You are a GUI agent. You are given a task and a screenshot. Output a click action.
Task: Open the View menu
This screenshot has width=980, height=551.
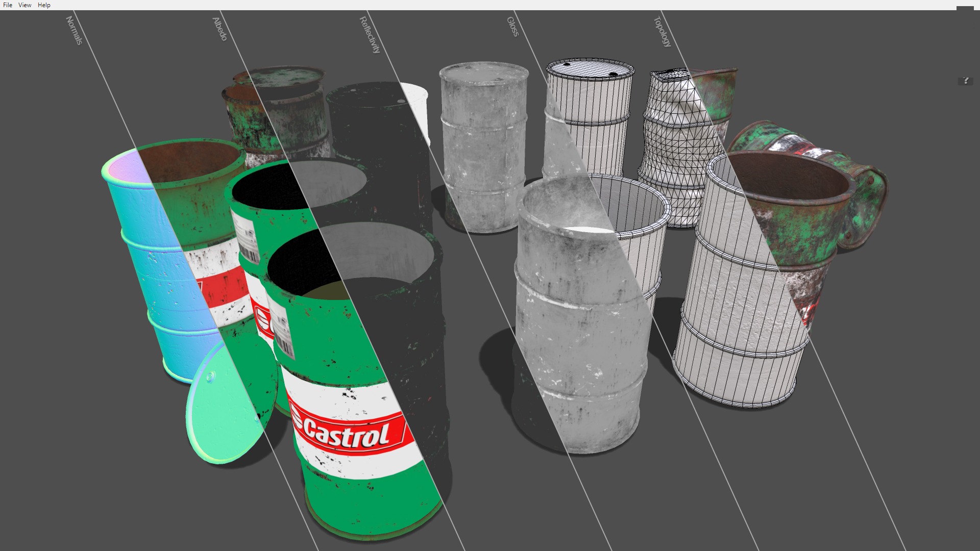pos(24,5)
